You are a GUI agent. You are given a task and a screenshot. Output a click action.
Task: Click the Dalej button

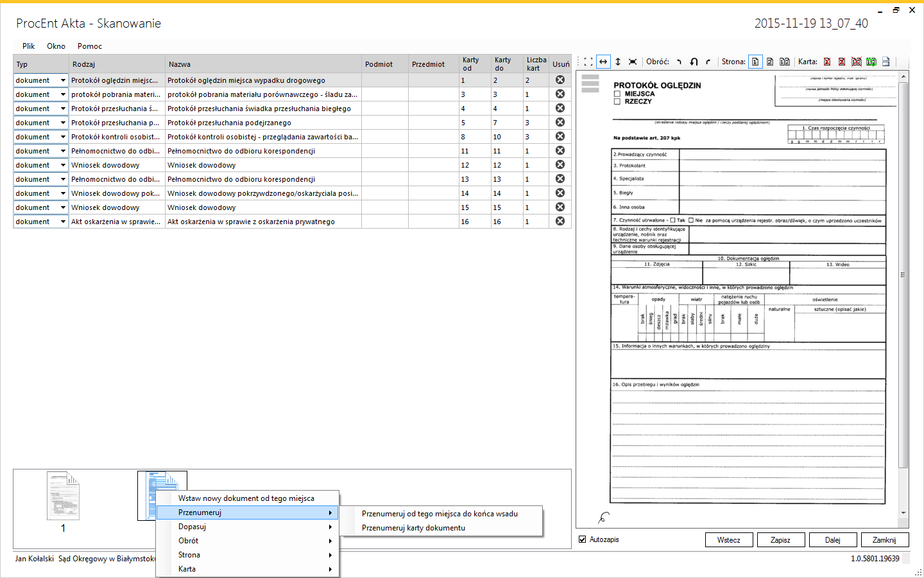click(x=833, y=540)
